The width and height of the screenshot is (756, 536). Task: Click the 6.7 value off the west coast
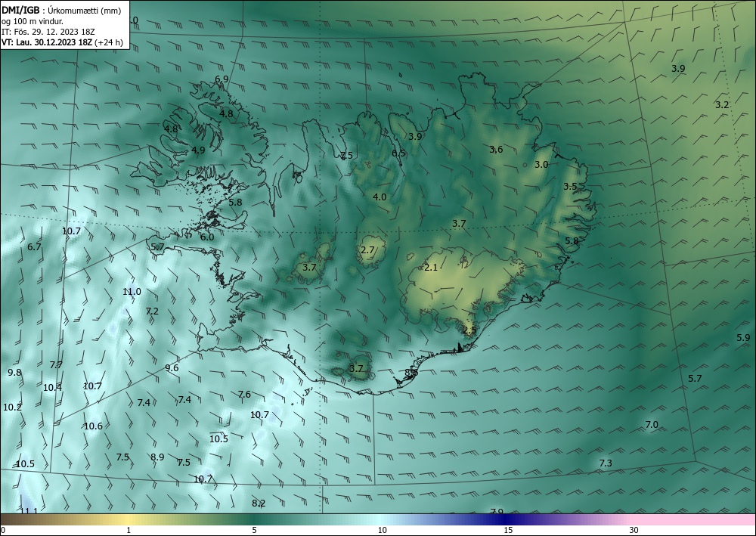[34, 246]
